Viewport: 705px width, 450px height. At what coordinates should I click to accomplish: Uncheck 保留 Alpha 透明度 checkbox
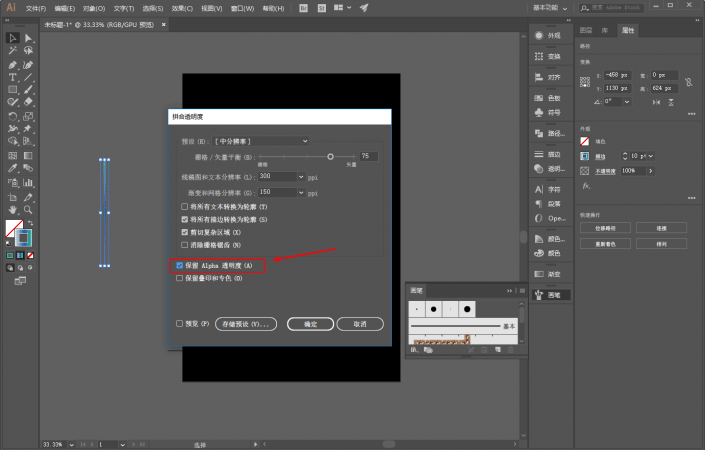(x=180, y=266)
